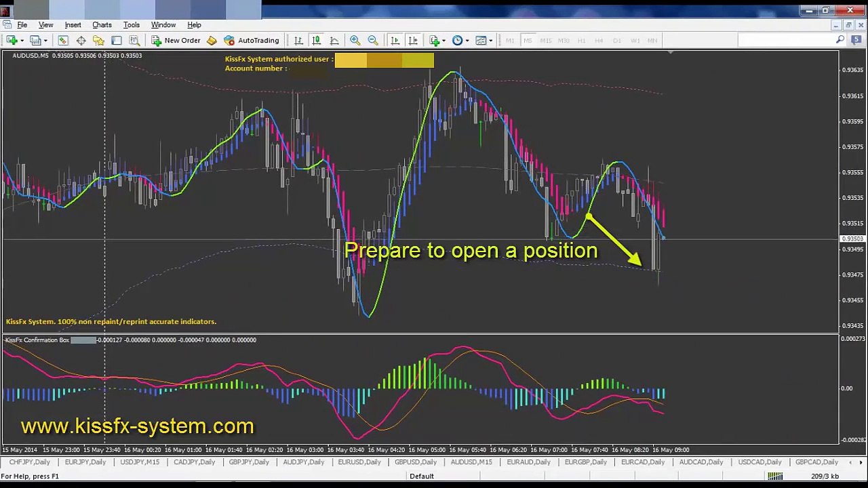Viewport: 868px width, 488px height.
Task: Select the H1 timeframe
Action: coord(581,41)
